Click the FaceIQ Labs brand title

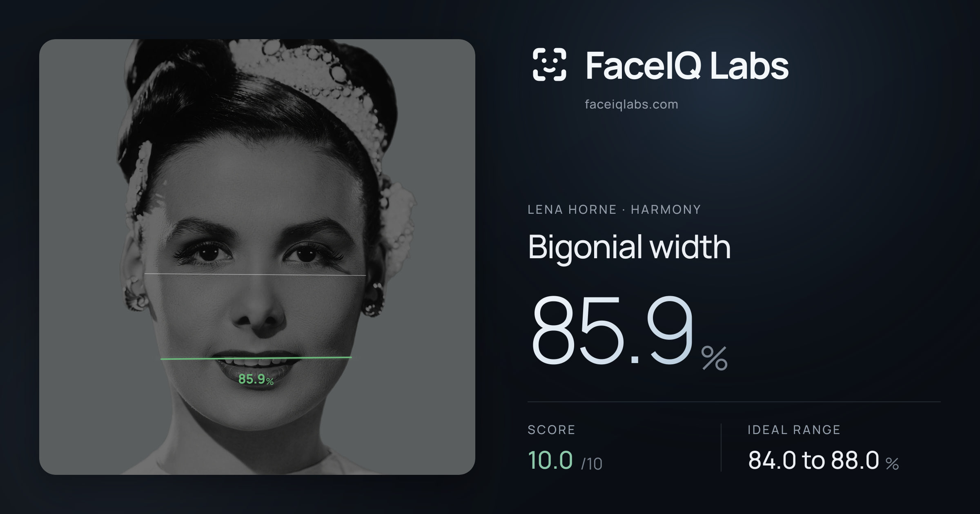687,65
